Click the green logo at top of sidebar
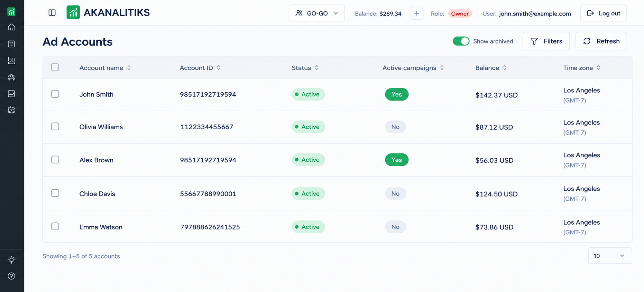The width and height of the screenshot is (644, 292). [x=11, y=12]
